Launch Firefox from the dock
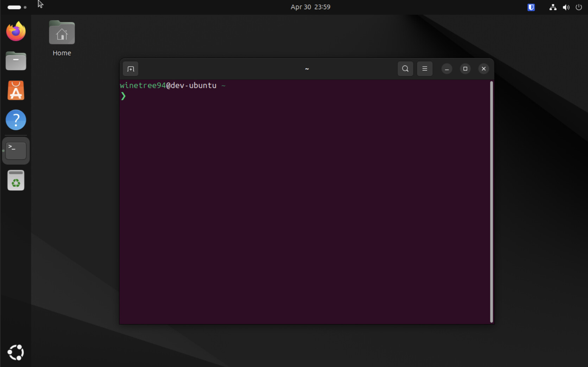 [16, 31]
